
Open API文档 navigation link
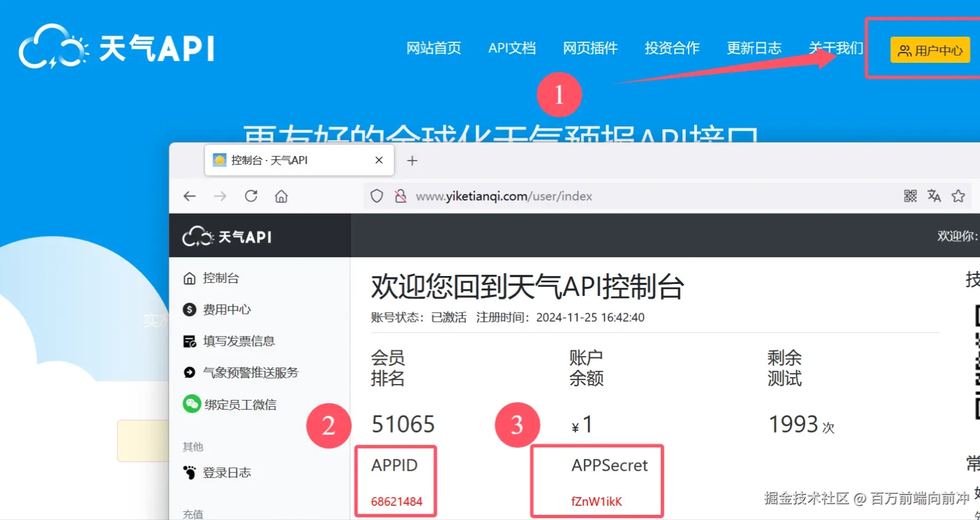pos(512,48)
